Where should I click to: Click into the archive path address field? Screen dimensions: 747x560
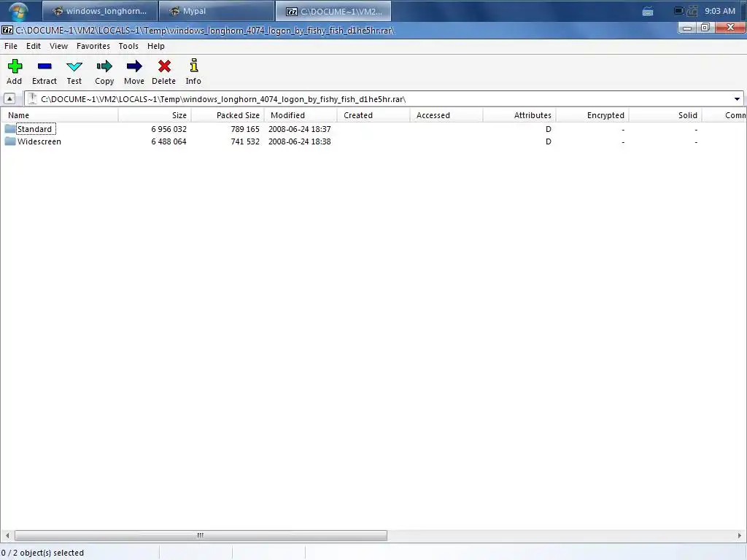(384, 99)
